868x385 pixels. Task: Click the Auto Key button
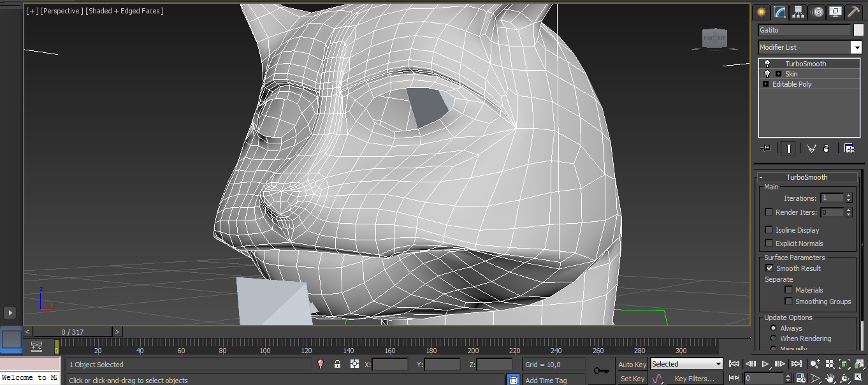pyautogui.click(x=632, y=364)
